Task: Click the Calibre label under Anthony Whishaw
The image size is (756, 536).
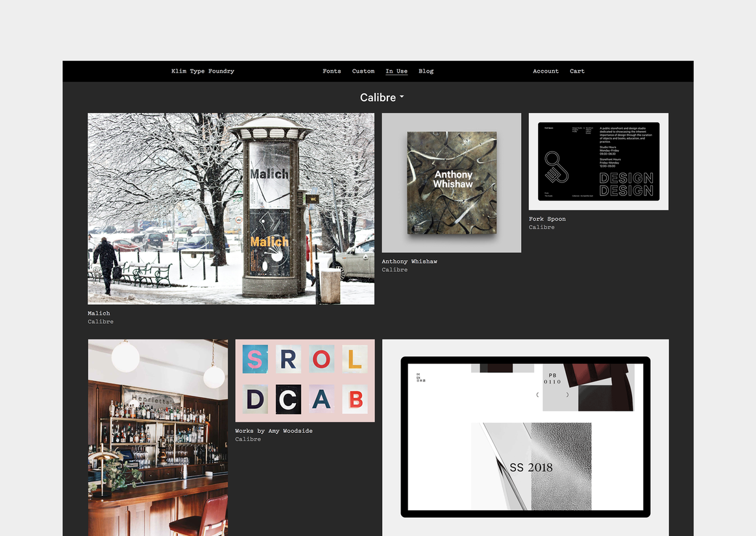Action: pyautogui.click(x=395, y=269)
